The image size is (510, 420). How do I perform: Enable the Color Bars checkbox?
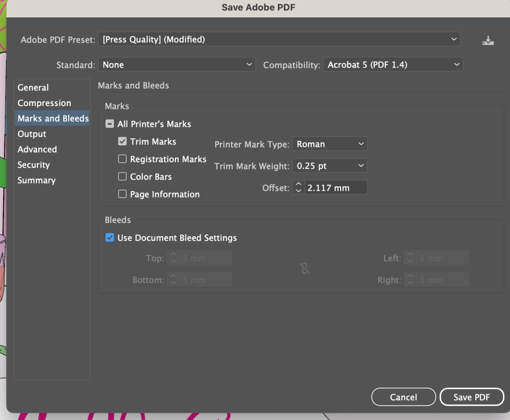pyautogui.click(x=122, y=177)
